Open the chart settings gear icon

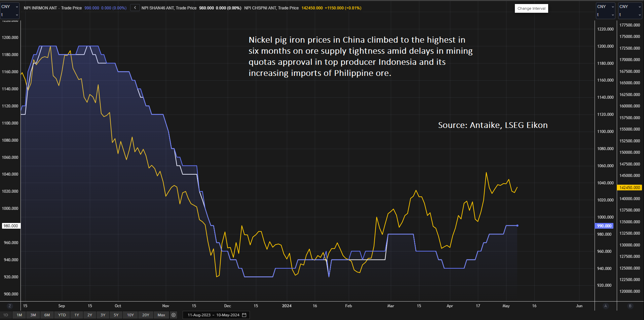tap(174, 315)
